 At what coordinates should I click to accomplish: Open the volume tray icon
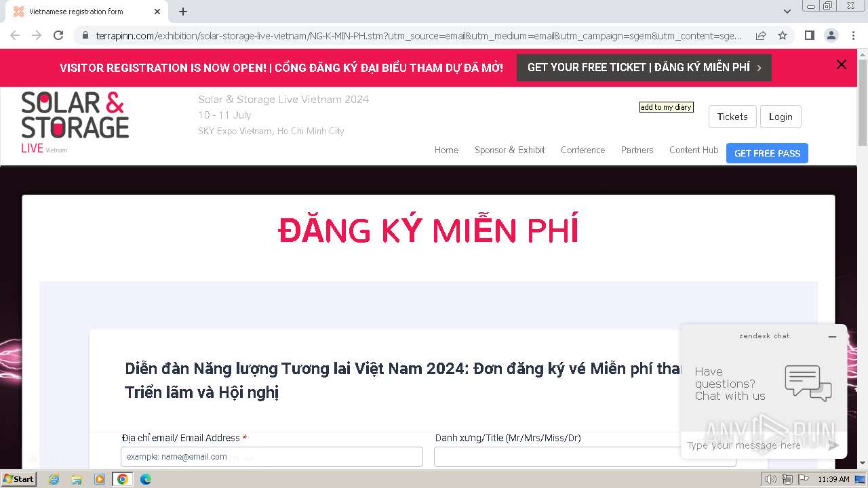[x=770, y=479]
